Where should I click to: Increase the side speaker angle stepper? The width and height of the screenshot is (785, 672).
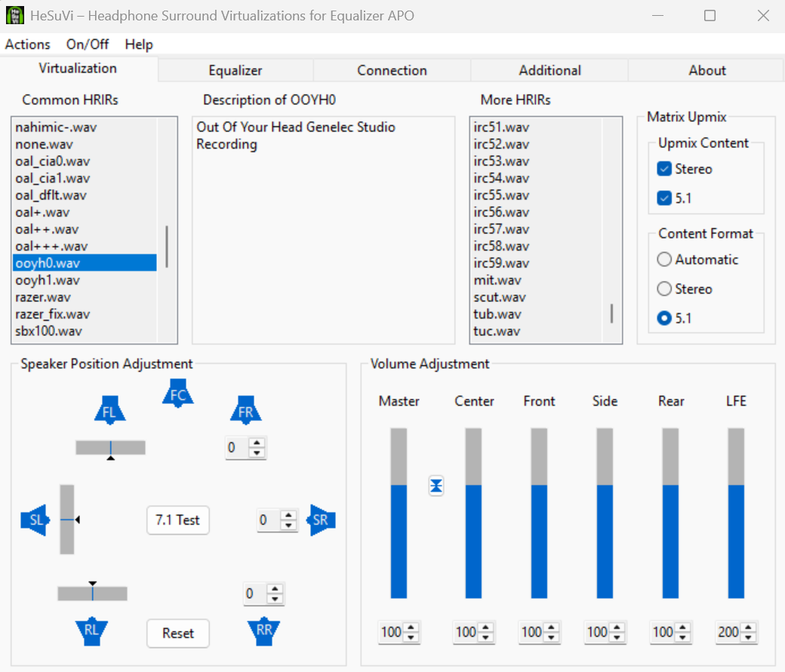point(288,515)
